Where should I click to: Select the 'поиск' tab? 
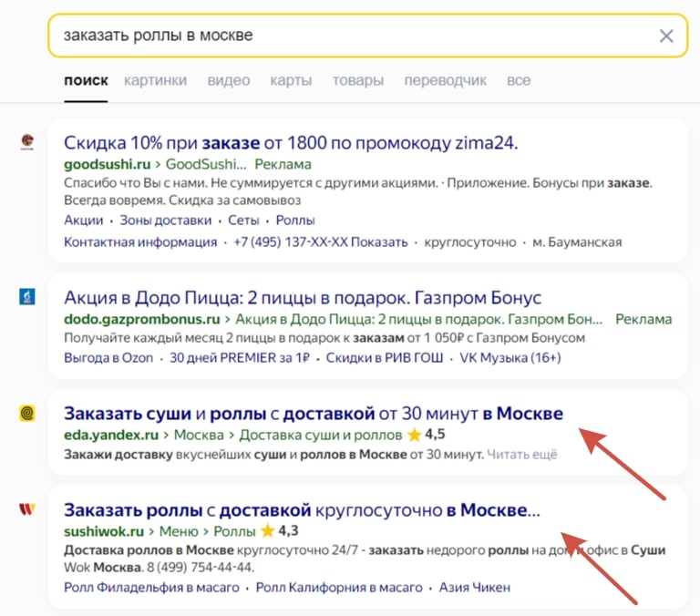coord(86,81)
